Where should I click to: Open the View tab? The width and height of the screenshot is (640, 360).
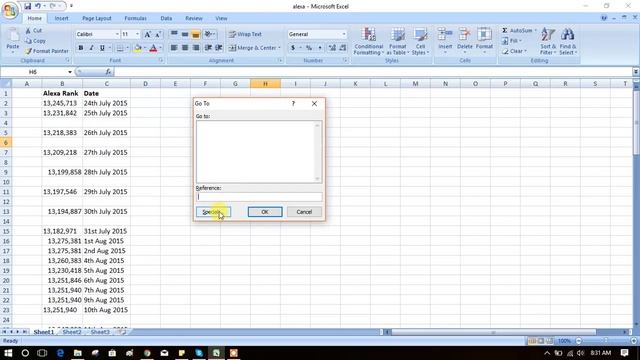(x=221, y=18)
